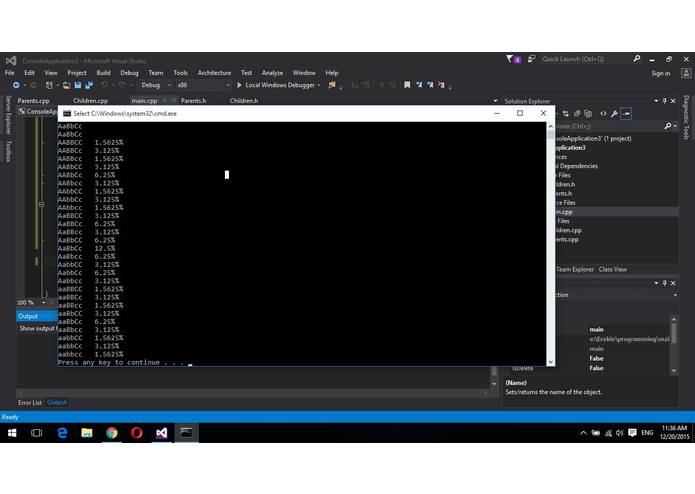Open the Properties object selector dropdown

[x=675, y=295]
